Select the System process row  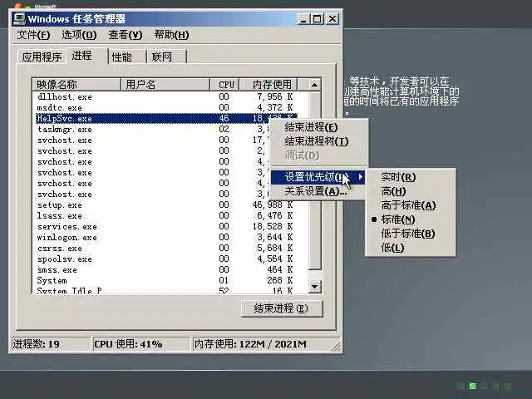[x=165, y=281]
